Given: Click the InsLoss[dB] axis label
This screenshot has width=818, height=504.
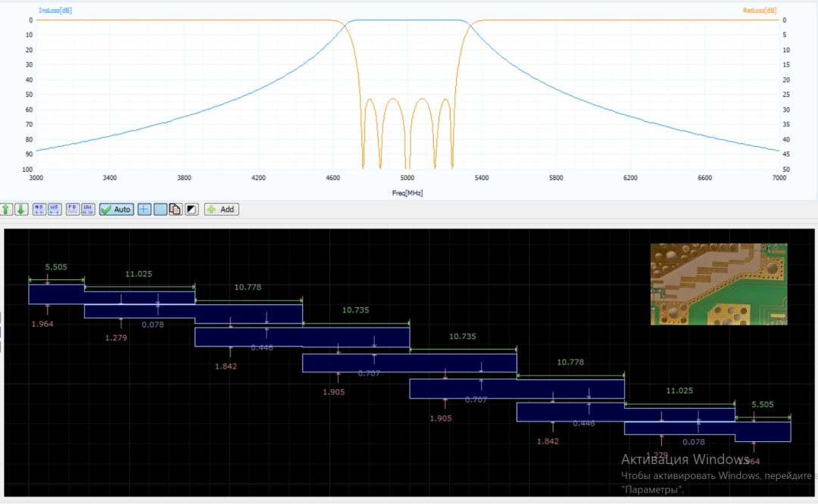Looking at the screenshot, I should point(55,11).
